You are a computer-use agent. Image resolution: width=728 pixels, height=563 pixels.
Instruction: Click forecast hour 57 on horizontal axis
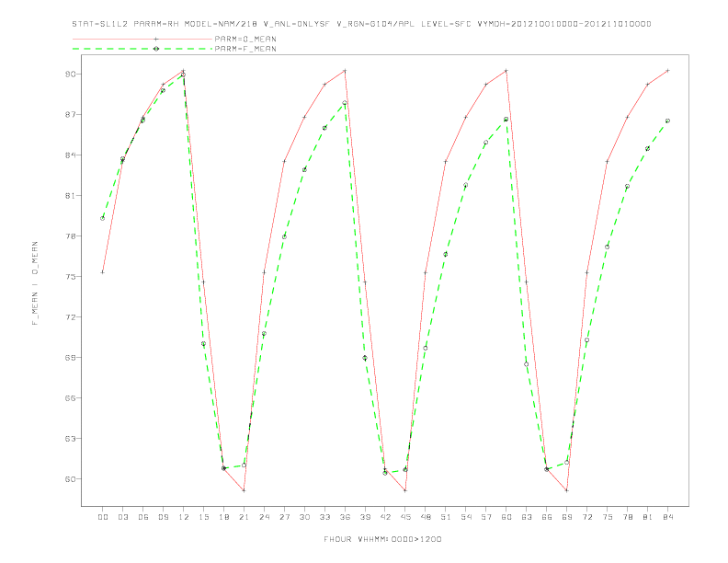tap(486, 517)
